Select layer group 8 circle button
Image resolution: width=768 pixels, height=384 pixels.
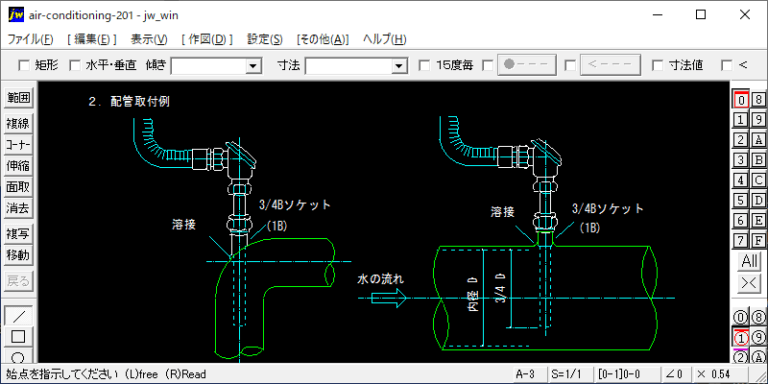758,318
